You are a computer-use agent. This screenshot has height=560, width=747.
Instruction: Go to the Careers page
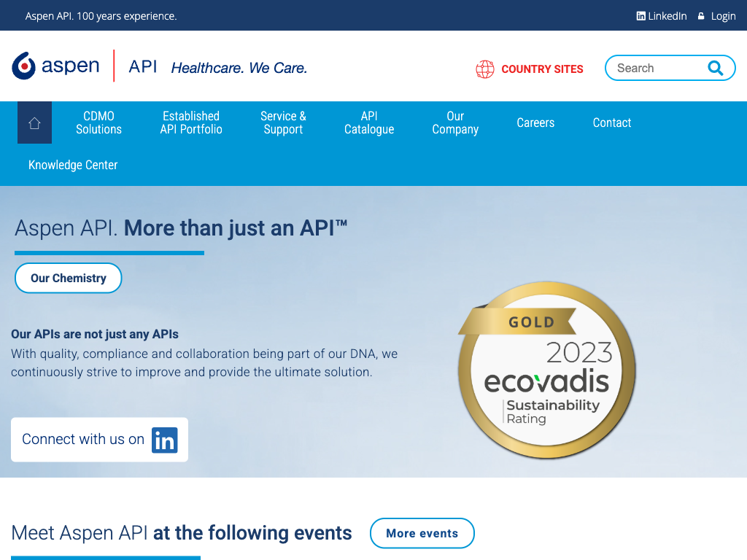[535, 122]
